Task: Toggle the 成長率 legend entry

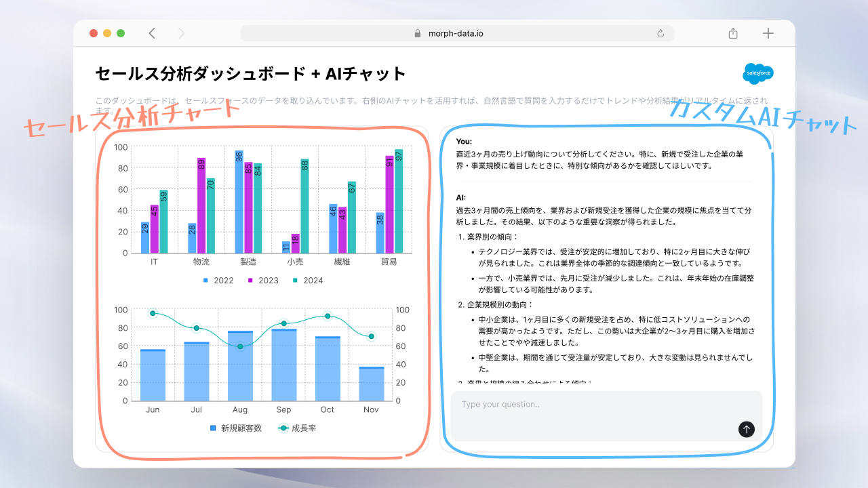Action: (x=298, y=428)
